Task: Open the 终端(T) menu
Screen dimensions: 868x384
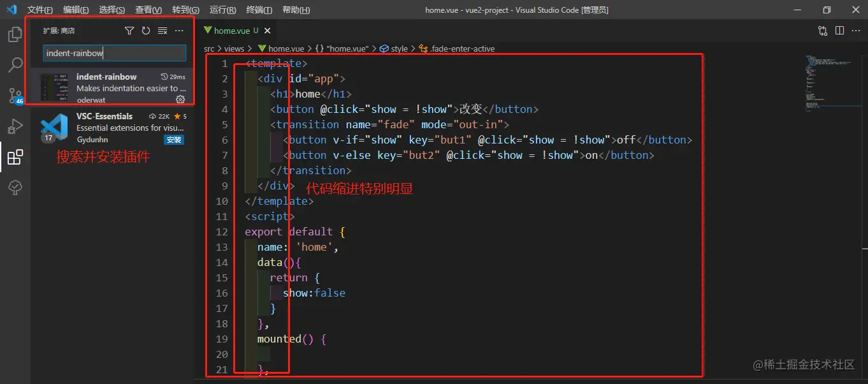Action: pos(259,10)
